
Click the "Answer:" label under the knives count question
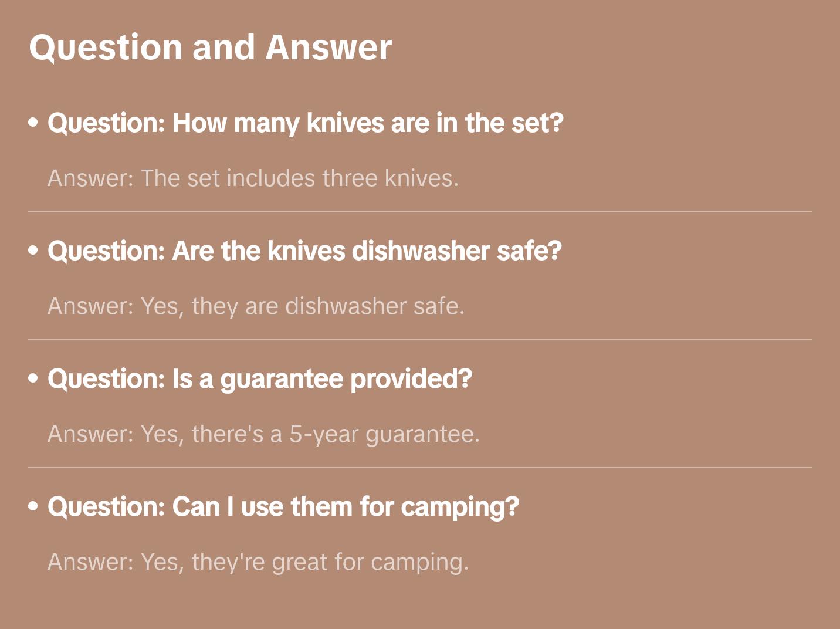point(91,178)
